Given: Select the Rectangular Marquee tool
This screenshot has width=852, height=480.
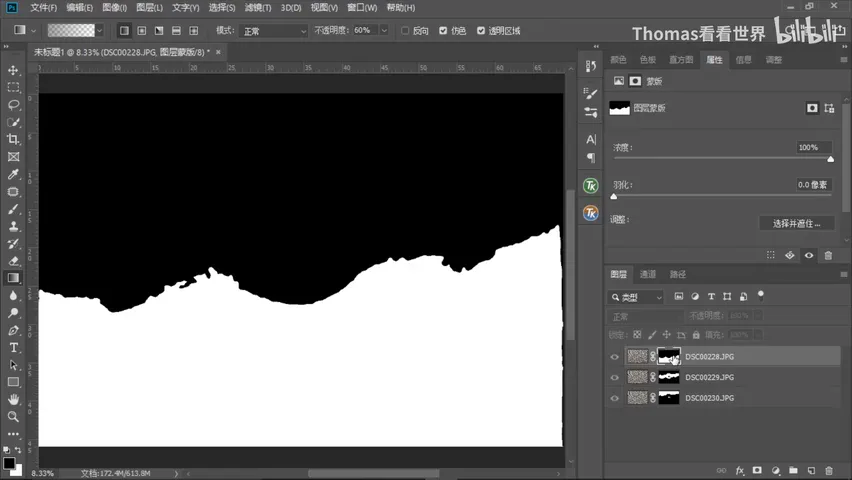Looking at the screenshot, I should [x=14, y=88].
